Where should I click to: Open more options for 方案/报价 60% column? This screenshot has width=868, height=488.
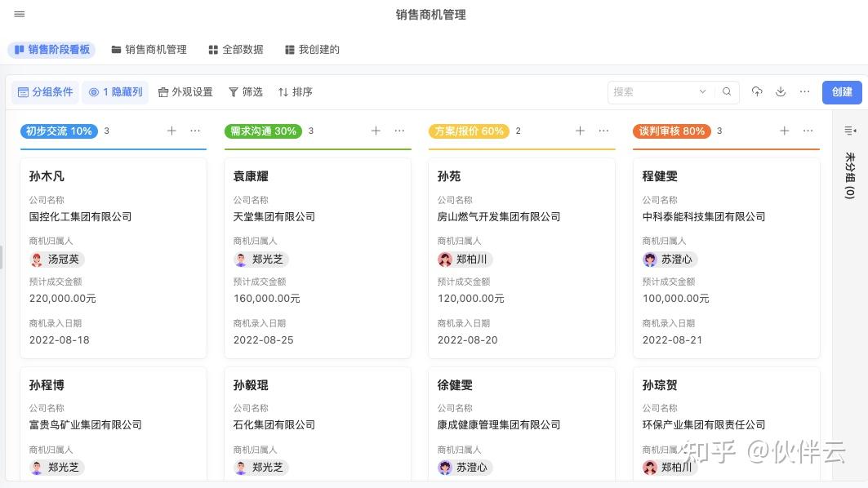(x=604, y=131)
